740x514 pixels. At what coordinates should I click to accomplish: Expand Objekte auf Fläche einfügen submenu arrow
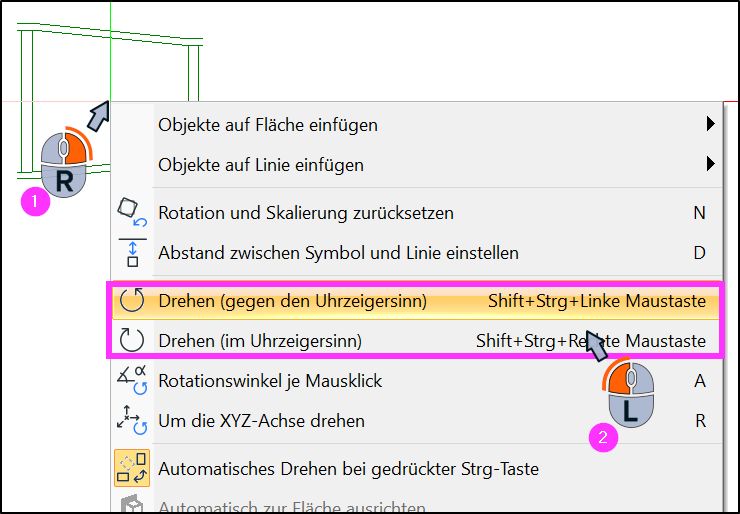[x=710, y=124]
